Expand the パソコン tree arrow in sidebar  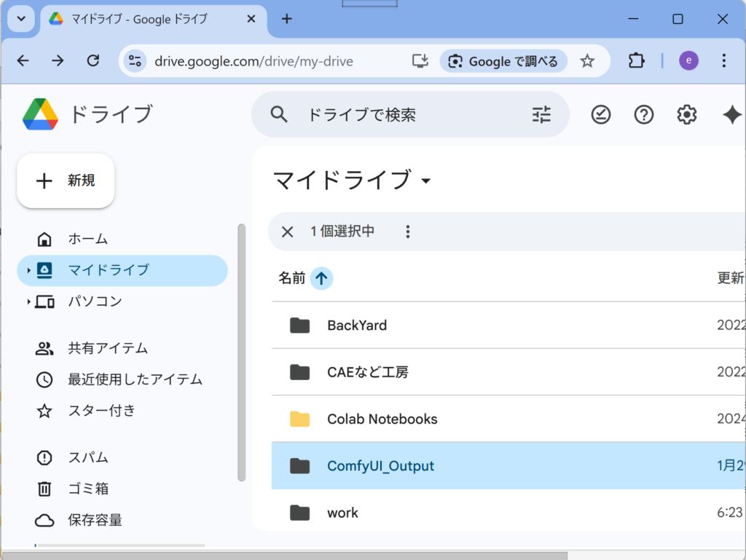point(28,301)
